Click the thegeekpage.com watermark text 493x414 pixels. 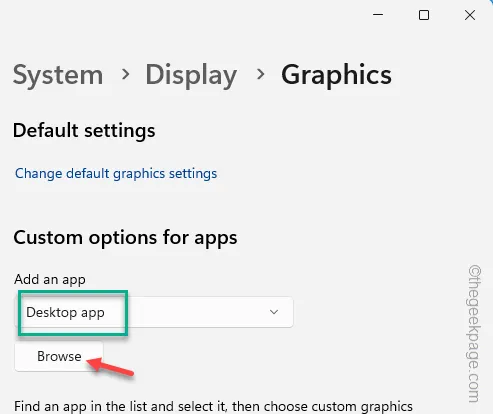tap(474, 334)
